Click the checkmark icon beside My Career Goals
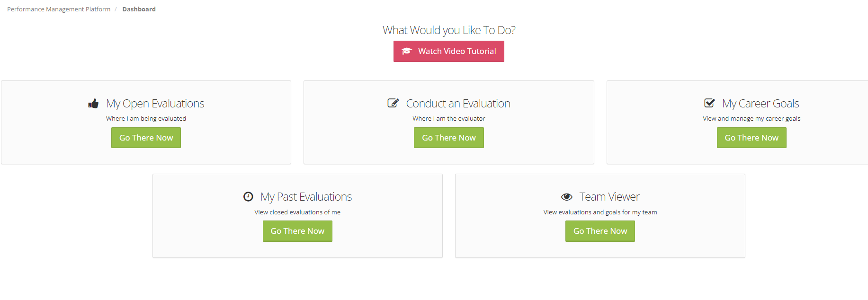The height and width of the screenshot is (300, 868). [709, 103]
